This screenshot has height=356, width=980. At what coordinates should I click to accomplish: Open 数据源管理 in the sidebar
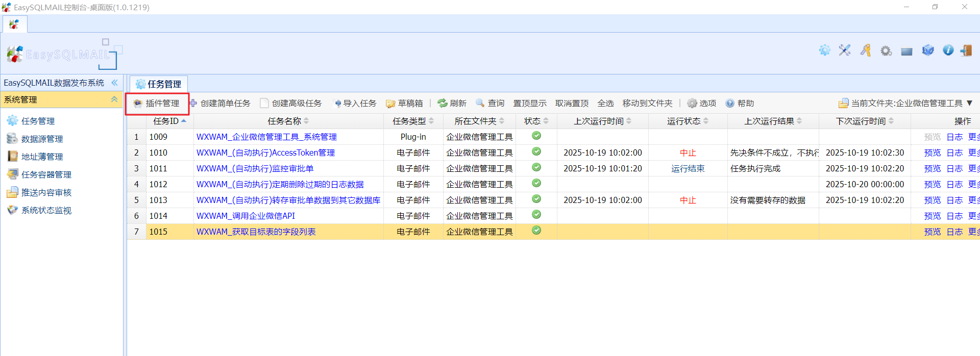(x=42, y=139)
